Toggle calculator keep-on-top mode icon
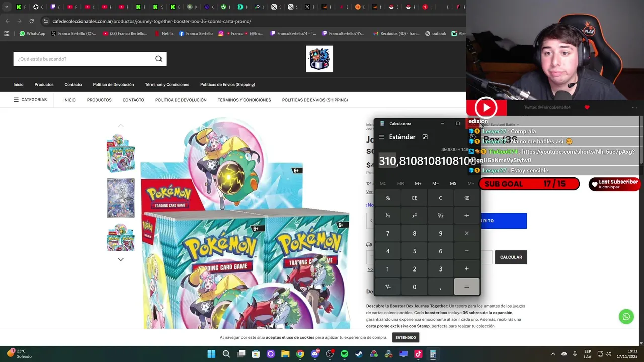This screenshot has width=644, height=362. (x=425, y=137)
